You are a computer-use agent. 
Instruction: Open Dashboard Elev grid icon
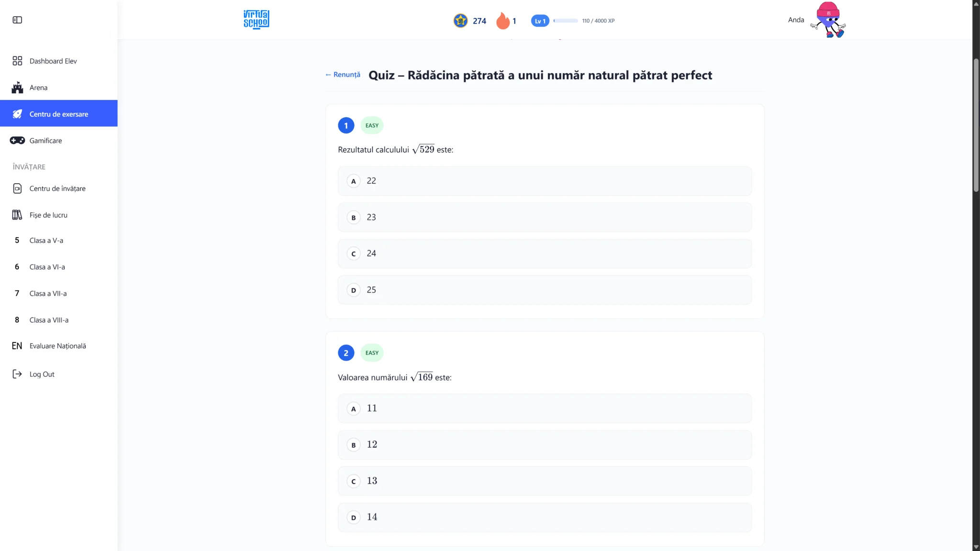pos(17,61)
